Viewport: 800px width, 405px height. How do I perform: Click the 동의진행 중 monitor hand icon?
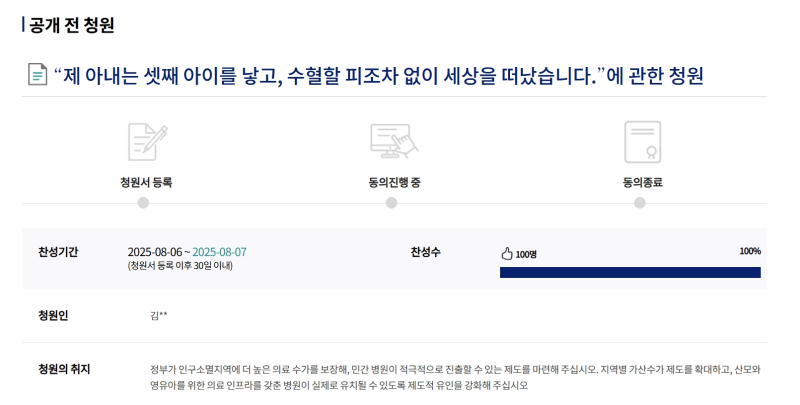(394, 141)
